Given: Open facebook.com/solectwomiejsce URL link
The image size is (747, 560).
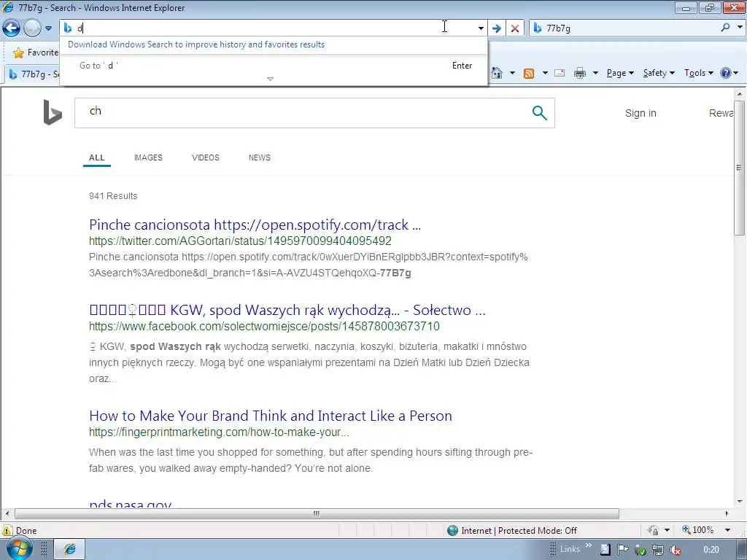Looking at the screenshot, I should click(x=264, y=326).
